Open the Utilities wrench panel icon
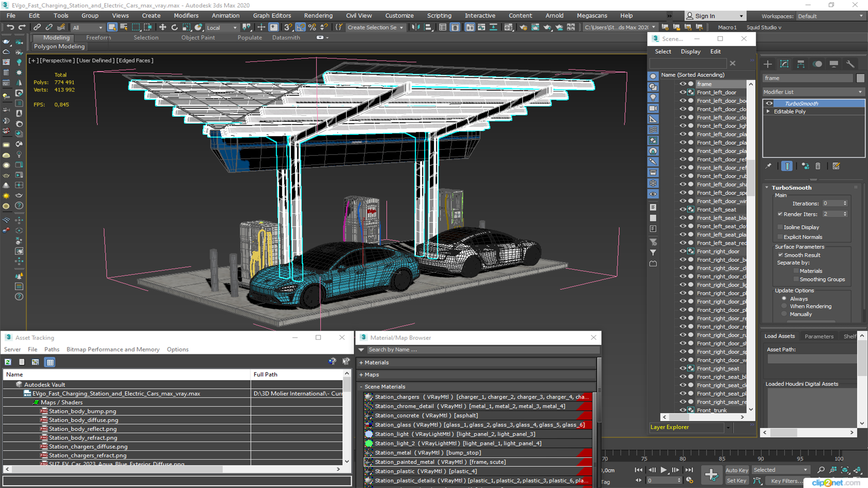The width and height of the screenshot is (868, 488). click(x=850, y=64)
